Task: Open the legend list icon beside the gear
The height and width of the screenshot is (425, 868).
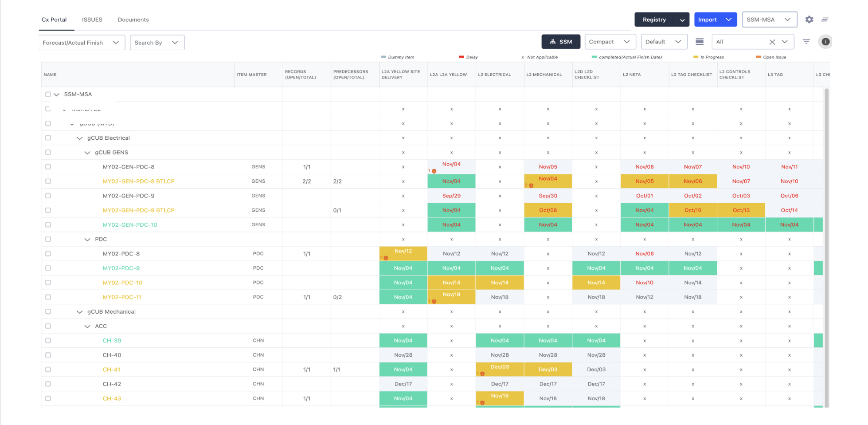Action: pos(825,20)
